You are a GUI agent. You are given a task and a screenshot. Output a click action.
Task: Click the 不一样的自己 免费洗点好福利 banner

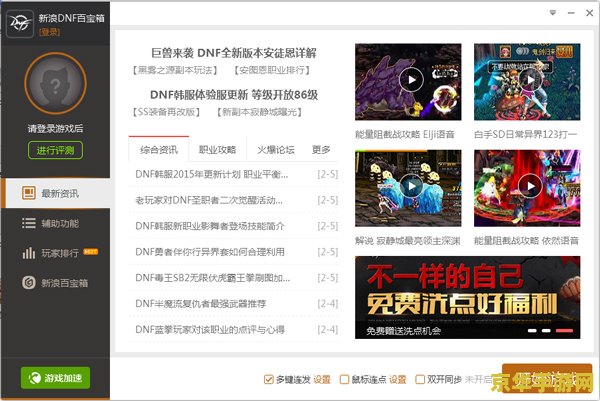468,297
